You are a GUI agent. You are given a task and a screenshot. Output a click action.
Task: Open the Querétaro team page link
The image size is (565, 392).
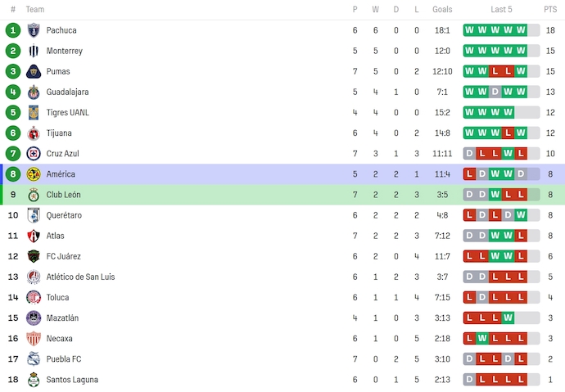[64, 215]
